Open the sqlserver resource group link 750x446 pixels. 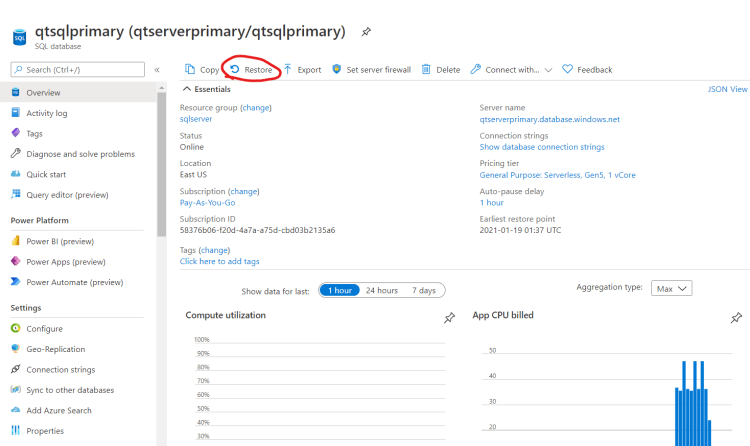pyautogui.click(x=196, y=119)
